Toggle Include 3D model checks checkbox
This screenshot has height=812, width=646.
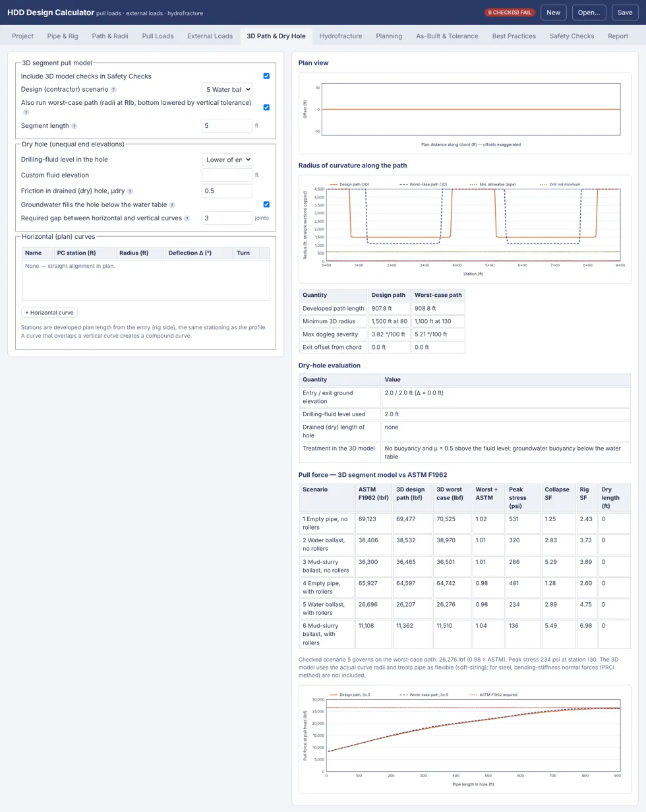pos(266,76)
